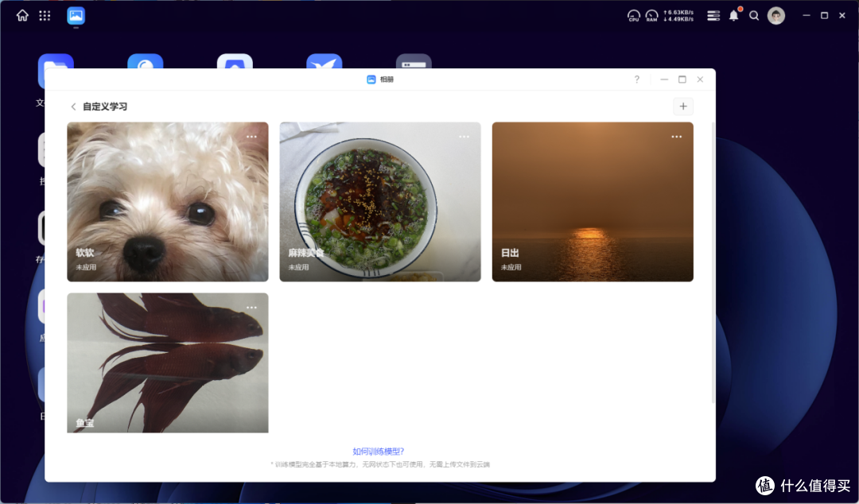Open the app grid launcher icon
The height and width of the screenshot is (504, 859).
(x=45, y=16)
